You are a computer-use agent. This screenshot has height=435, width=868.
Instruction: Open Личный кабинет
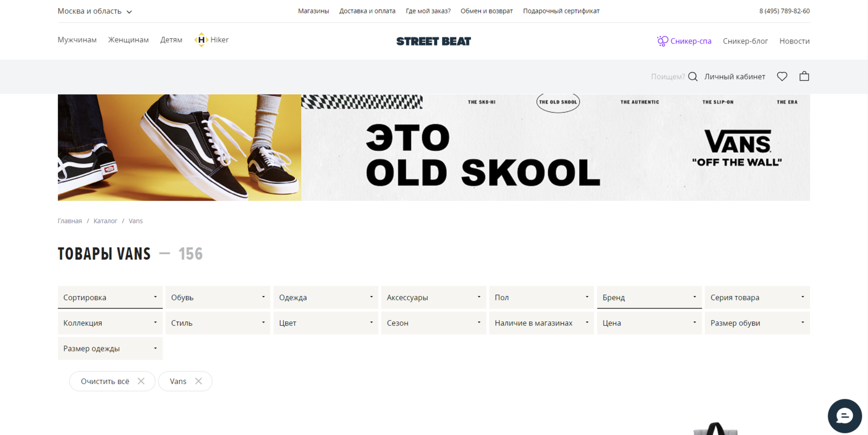735,76
